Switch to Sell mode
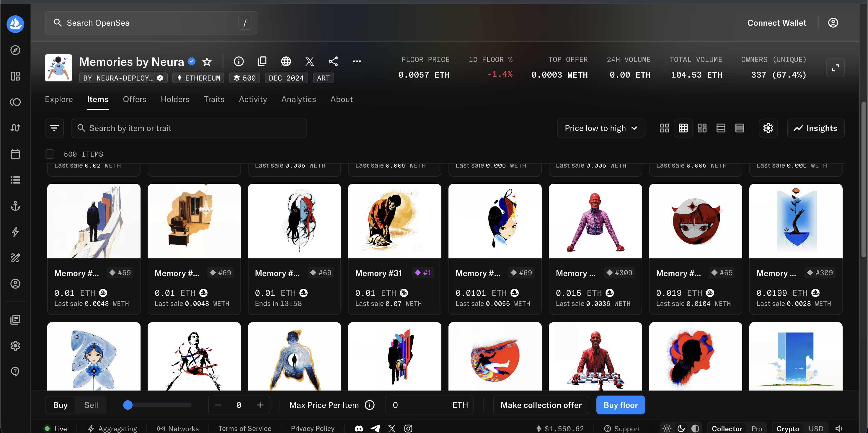The width and height of the screenshot is (868, 433). coord(91,405)
